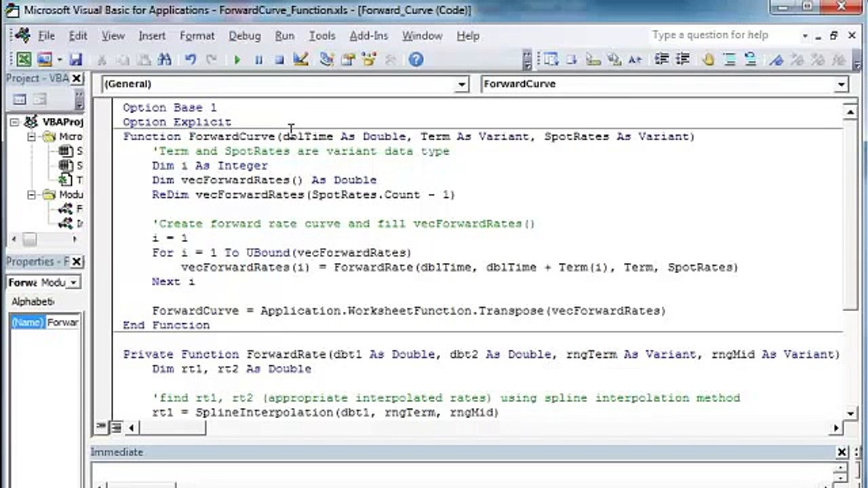The height and width of the screenshot is (488, 868).
Task: Click the List Properties/Methods edit toolbar icon
Action: point(550,60)
